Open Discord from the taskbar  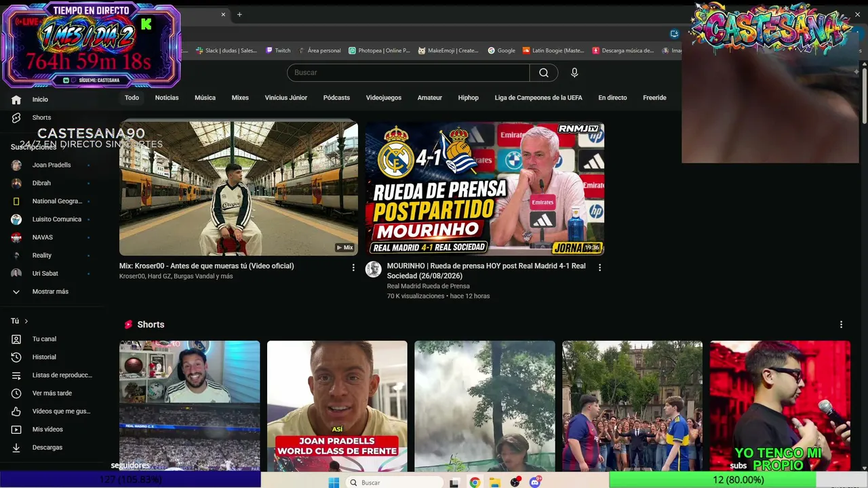536,483
